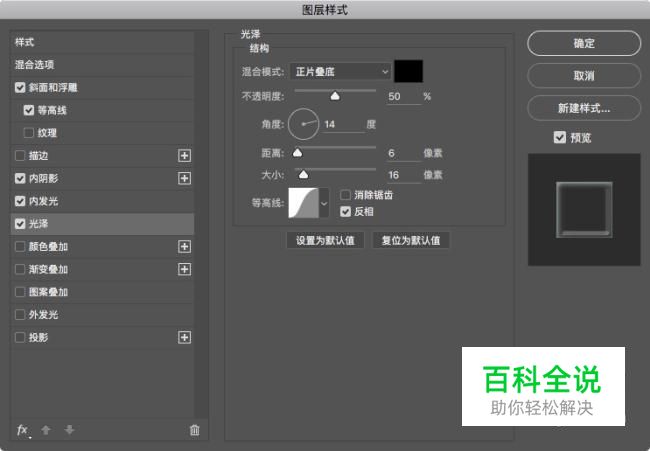Click the 不透明度 value field 50
Screen dimensions: 650x451
[404, 97]
